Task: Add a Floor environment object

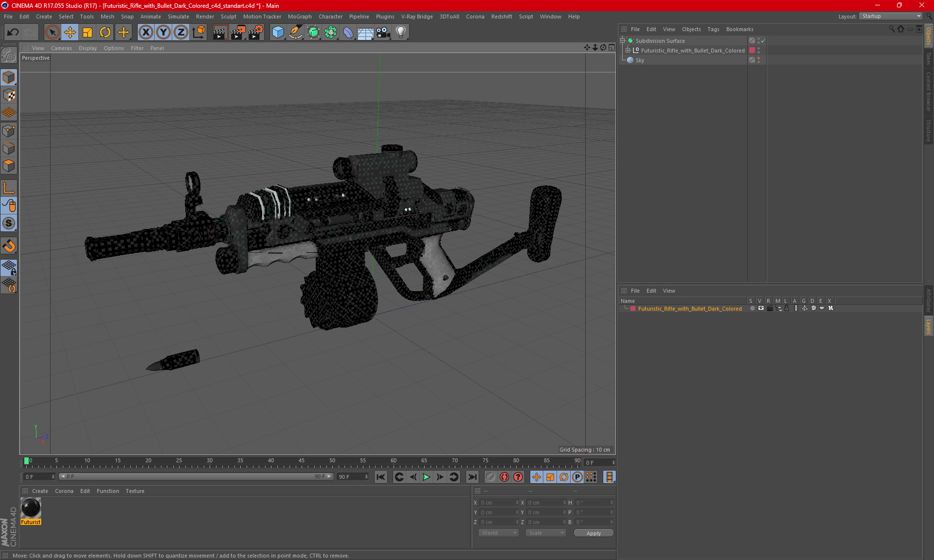Action: (365, 33)
